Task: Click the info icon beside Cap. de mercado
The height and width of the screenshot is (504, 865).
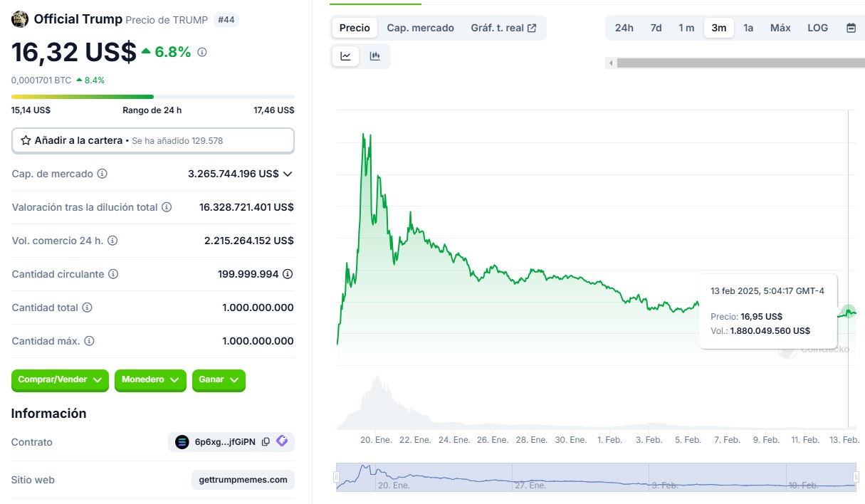Action: pyautogui.click(x=103, y=174)
